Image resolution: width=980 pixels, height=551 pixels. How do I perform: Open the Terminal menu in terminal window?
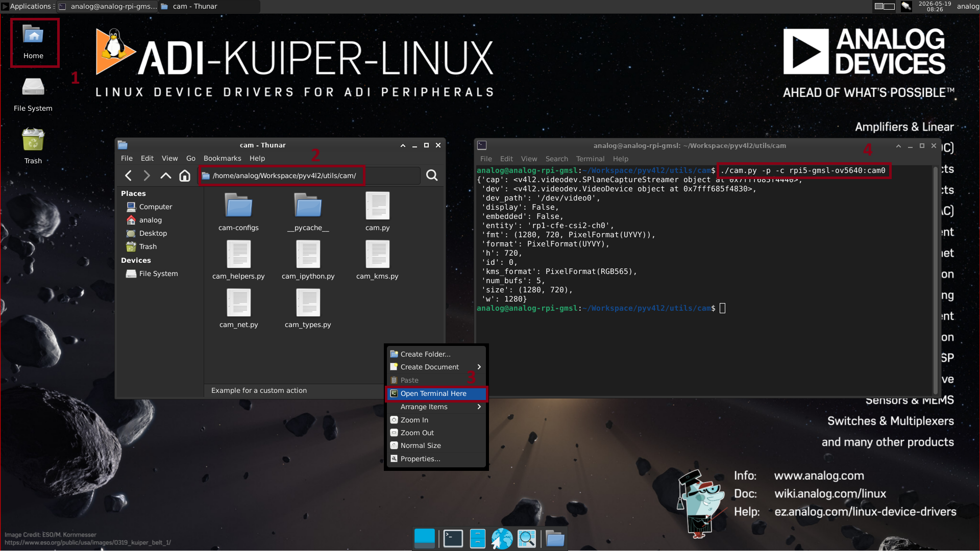coord(590,159)
